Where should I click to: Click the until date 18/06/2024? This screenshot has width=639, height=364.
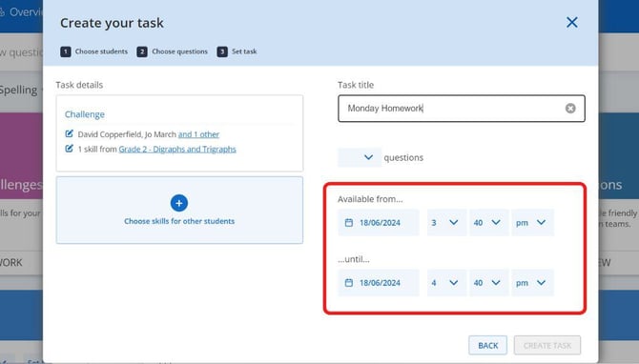(380, 283)
